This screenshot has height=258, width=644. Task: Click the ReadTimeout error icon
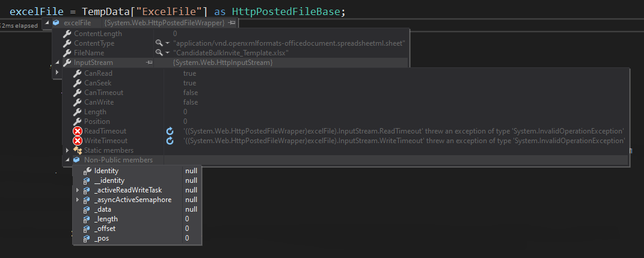[77, 131]
